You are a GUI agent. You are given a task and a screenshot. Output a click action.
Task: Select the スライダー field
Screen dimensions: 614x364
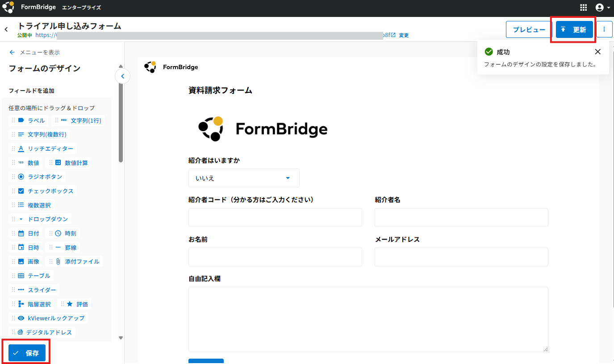coord(34,290)
